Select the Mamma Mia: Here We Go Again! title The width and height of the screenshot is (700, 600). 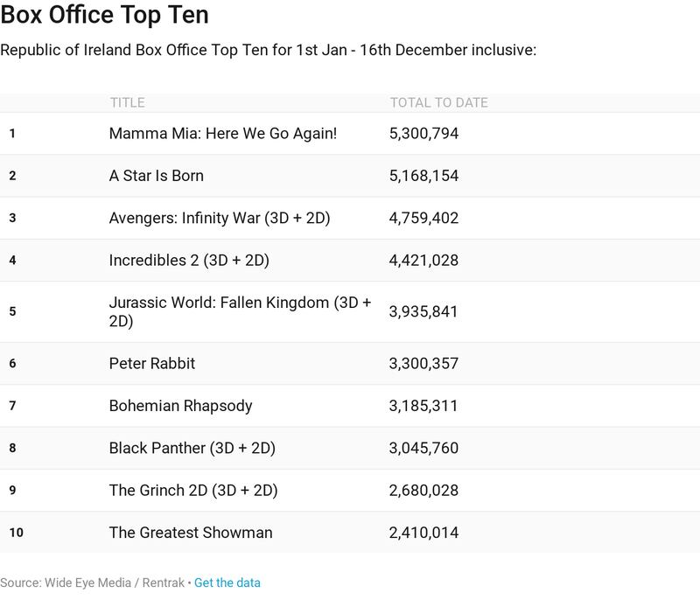click(223, 134)
